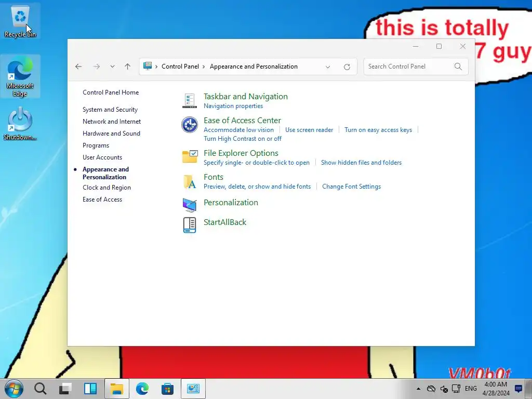Open the Fonts folder icon

(190, 181)
